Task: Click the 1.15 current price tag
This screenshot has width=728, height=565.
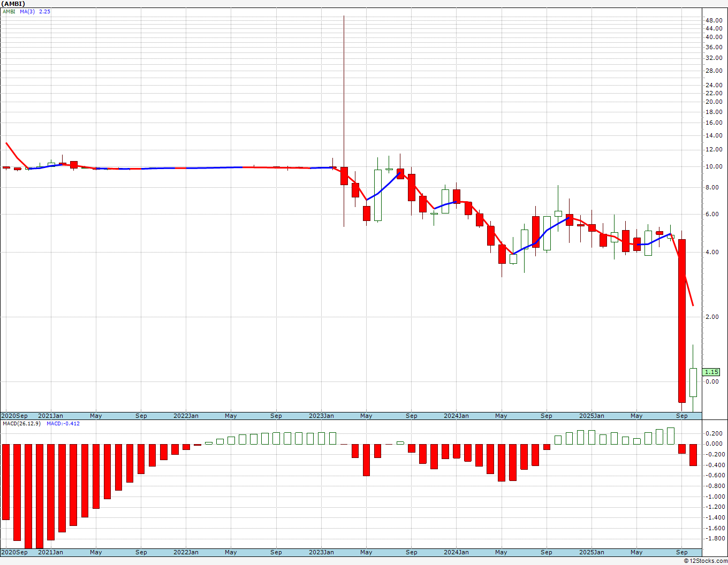Action: pos(711,372)
